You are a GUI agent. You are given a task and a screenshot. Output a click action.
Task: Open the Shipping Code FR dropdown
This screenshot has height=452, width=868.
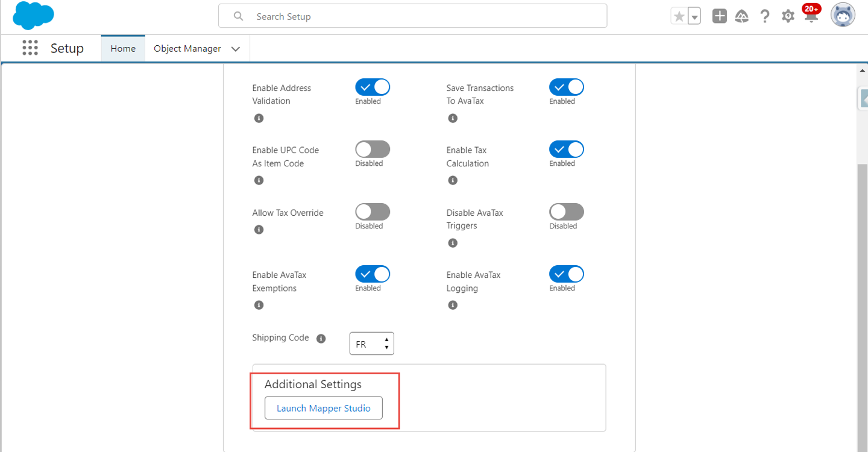(372, 344)
